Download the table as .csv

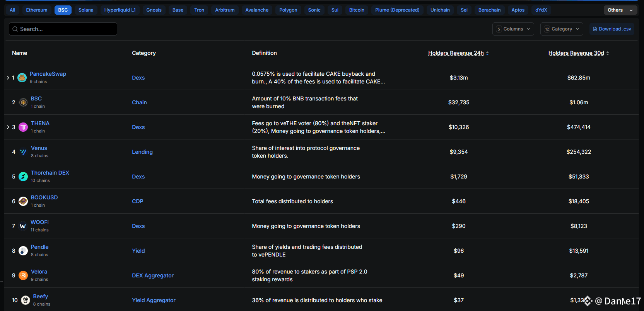point(612,29)
